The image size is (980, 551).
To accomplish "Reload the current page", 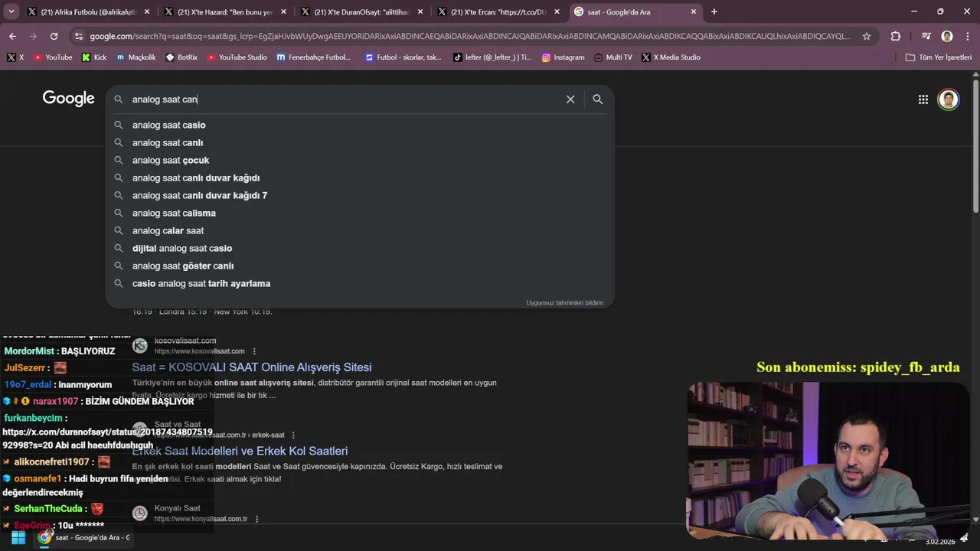I will (54, 36).
